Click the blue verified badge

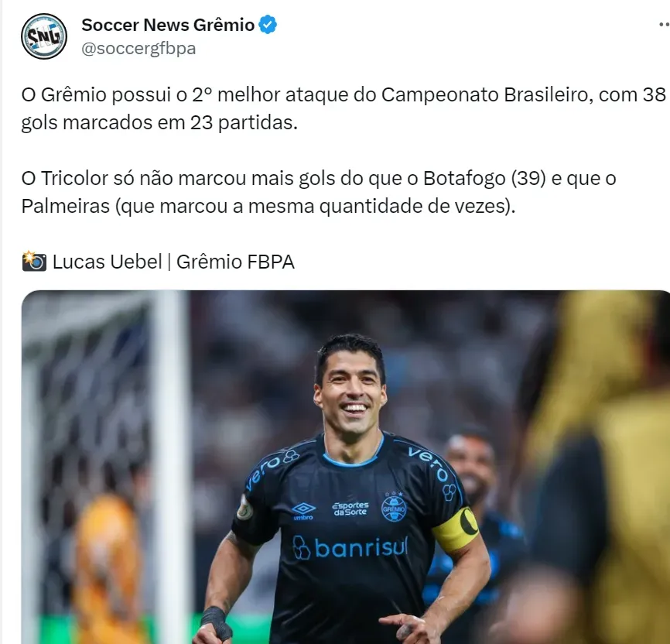(x=268, y=25)
